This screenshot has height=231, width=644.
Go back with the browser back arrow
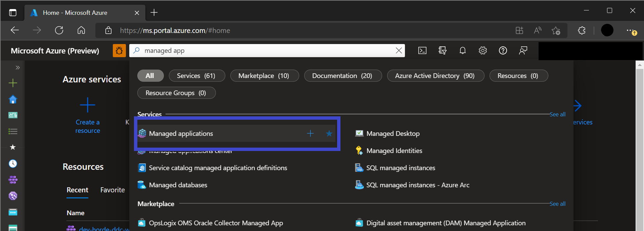[x=15, y=30]
